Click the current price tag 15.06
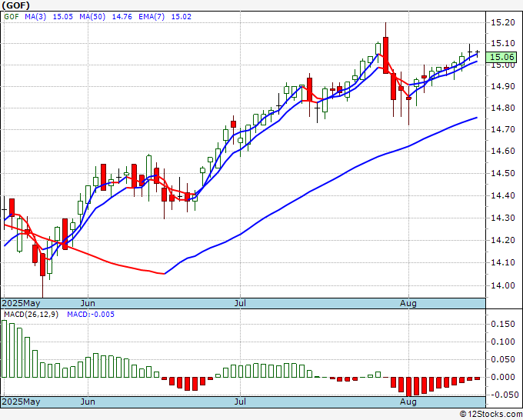This screenshot has height=420, width=523. tap(501, 57)
